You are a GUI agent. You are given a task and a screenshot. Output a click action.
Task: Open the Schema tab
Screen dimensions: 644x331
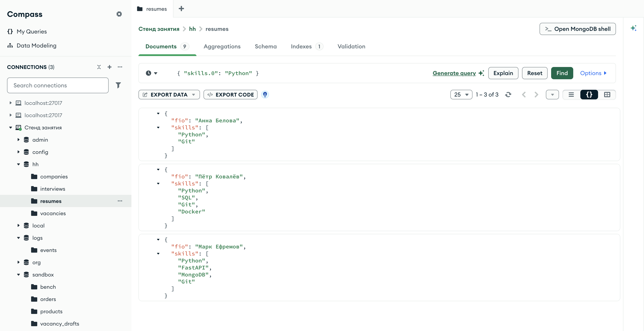(x=265, y=46)
